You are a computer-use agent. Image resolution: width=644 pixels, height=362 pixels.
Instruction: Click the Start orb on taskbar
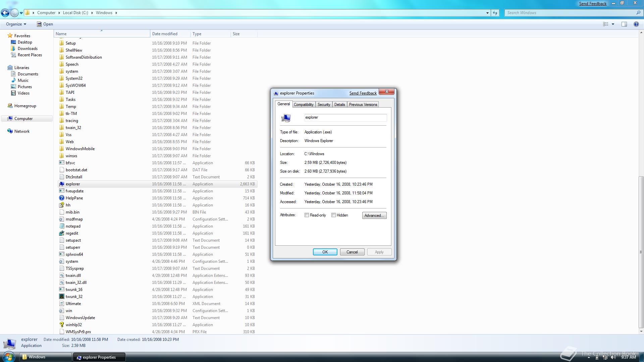click(x=8, y=357)
